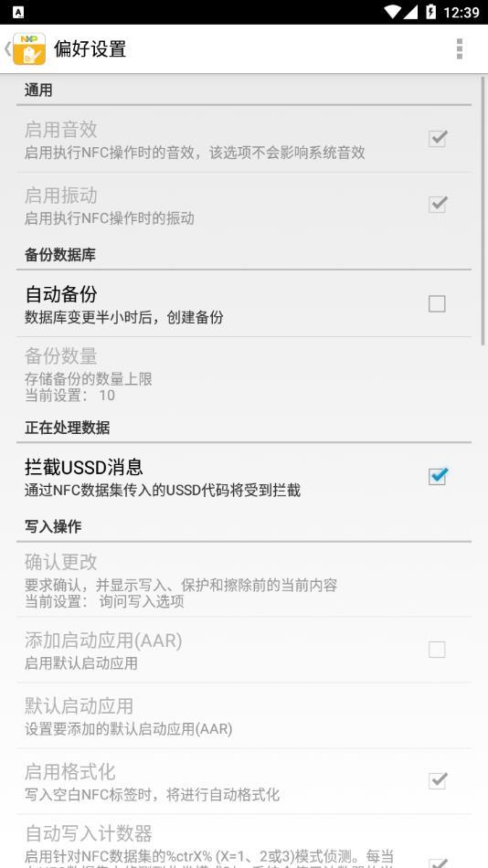This screenshot has width=488, height=868.
Task: Enable the 自动备份 checkbox
Action: [437, 303]
